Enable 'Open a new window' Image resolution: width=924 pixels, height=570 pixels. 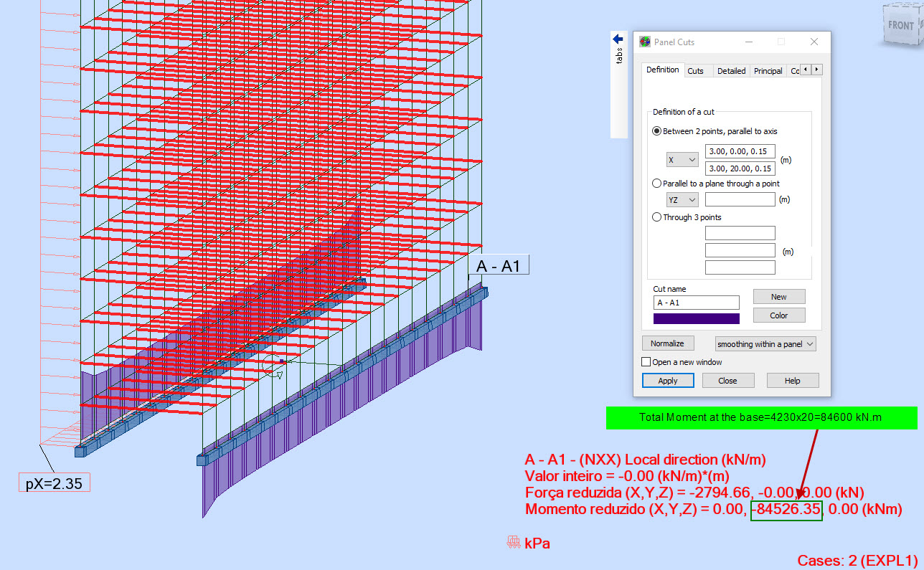coord(646,361)
